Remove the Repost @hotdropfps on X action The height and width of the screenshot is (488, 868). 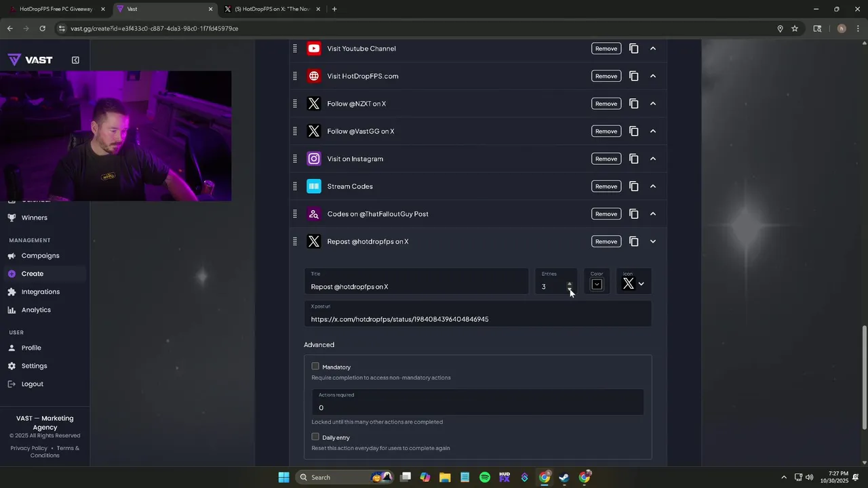coord(606,241)
